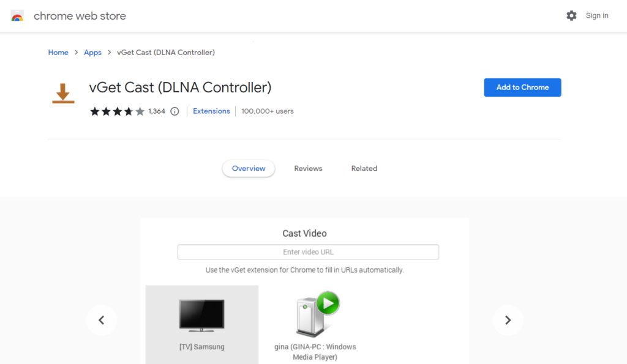The width and height of the screenshot is (627, 364).
Task: Click the vGet Cast download arrow icon
Action: tap(63, 94)
